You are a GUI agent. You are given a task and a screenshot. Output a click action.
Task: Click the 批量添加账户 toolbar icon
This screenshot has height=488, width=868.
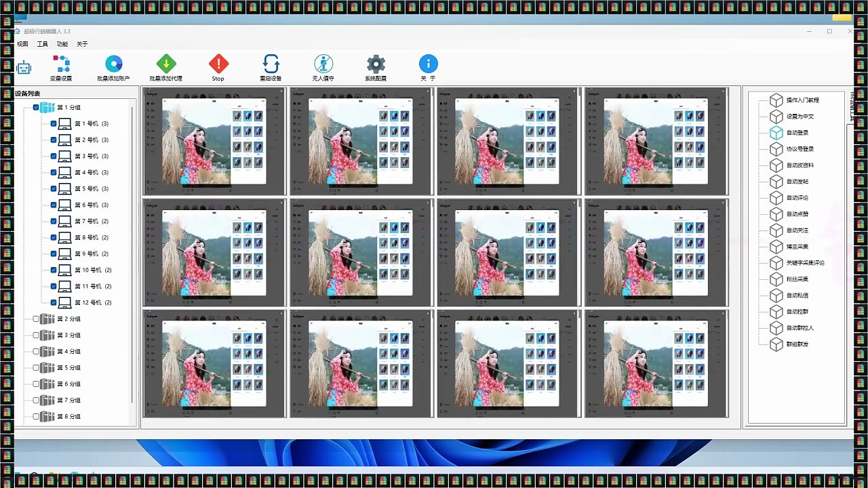click(x=113, y=64)
